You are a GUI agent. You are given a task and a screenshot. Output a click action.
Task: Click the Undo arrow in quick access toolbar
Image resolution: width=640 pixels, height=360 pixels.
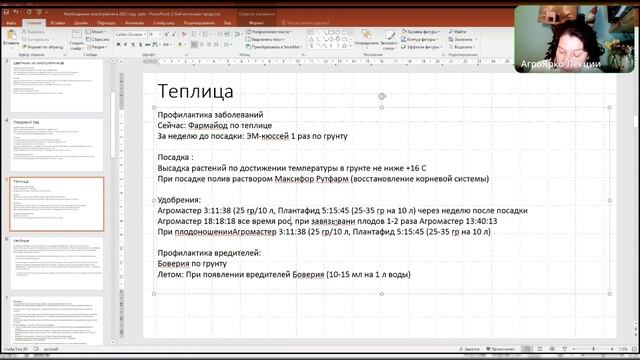click(x=16, y=12)
